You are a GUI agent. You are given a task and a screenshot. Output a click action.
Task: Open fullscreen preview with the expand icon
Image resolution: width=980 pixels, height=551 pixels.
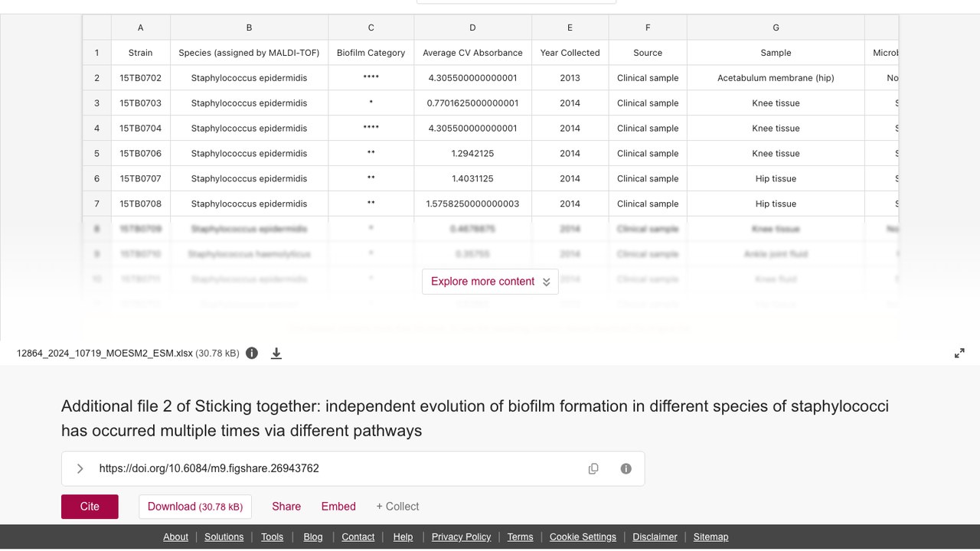(x=959, y=353)
